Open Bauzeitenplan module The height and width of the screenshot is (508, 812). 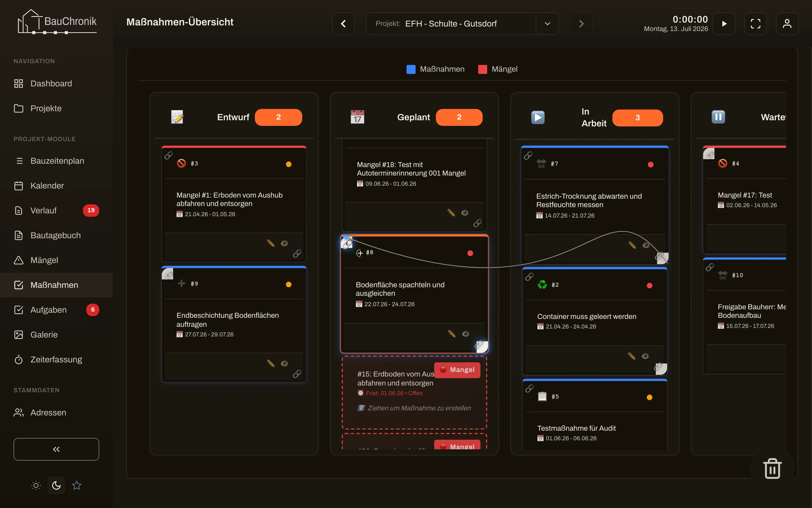tap(56, 161)
